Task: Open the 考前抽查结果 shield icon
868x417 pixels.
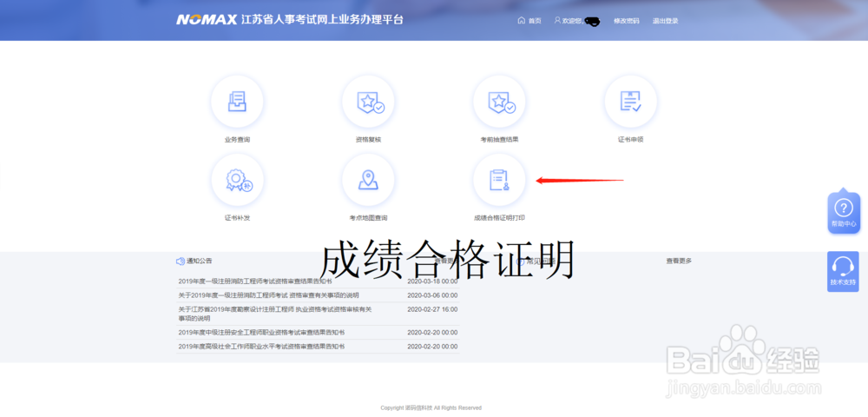Action: coord(499,102)
